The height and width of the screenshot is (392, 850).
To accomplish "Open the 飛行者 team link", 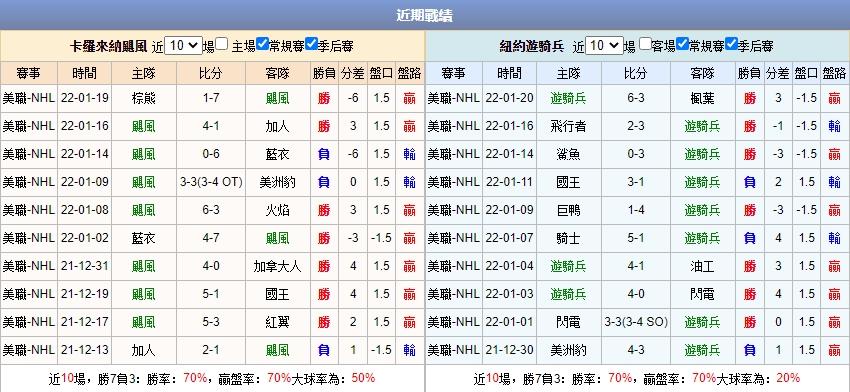I will [x=568, y=126].
